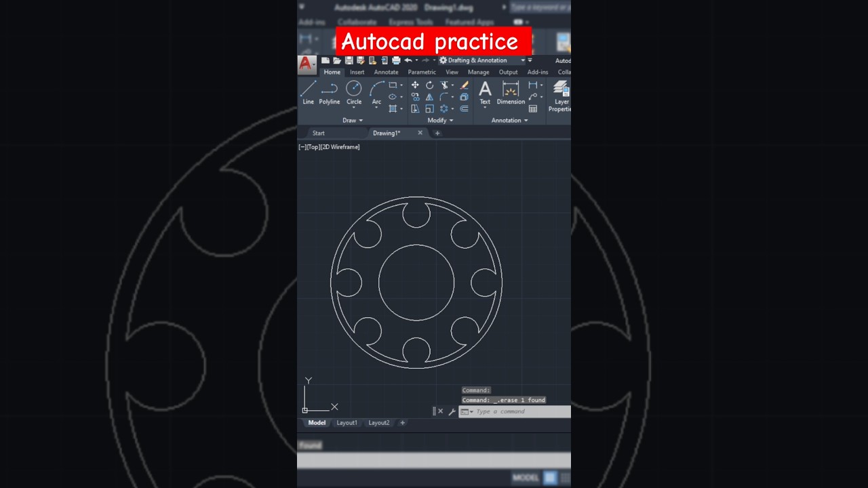Open the Insert ribbon tab
The height and width of the screenshot is (488, 868).
pos(357,72)
